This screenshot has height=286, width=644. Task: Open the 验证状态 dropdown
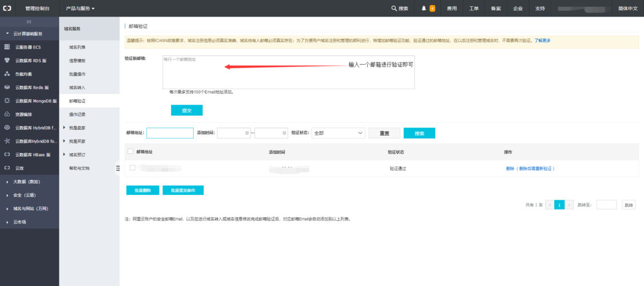339,133
